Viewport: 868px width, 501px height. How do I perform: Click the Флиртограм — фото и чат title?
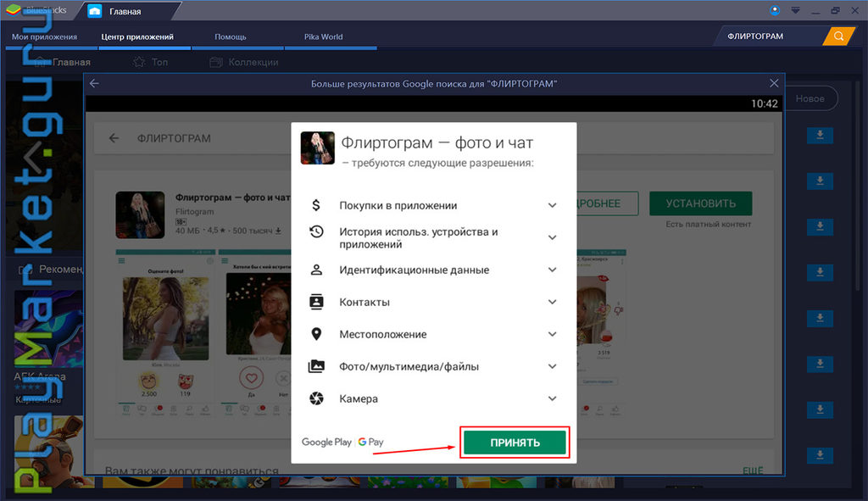click(x=437, y=142)
